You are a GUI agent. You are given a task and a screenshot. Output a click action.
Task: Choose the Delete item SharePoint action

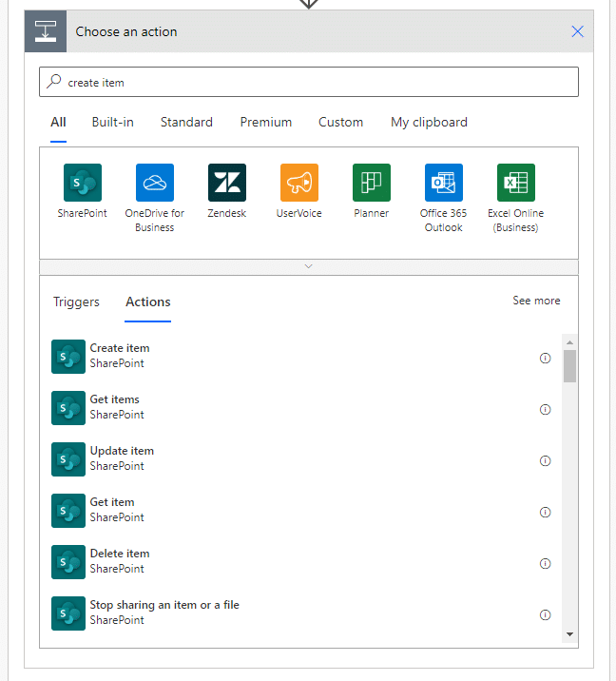click(301, 562)
